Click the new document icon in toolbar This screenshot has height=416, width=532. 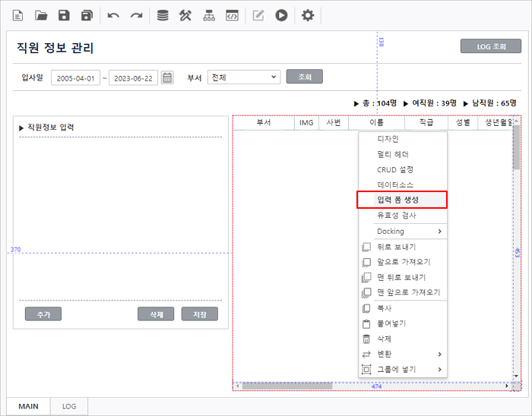tap(17, 15)
